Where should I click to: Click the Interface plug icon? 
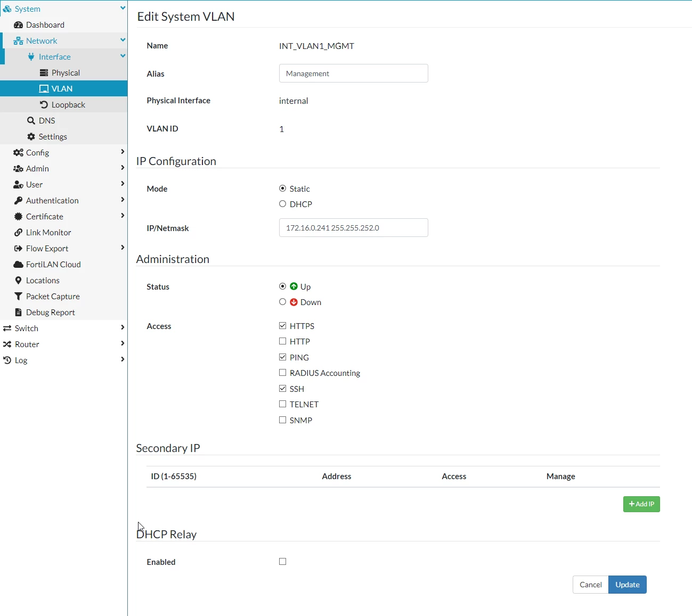[31, 57]
